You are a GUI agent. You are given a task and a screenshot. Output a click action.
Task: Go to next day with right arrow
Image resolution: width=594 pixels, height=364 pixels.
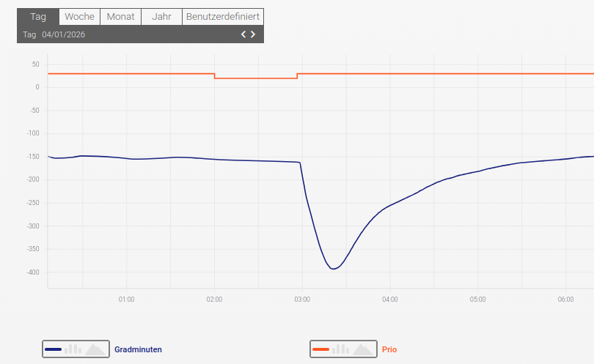[x=253, y=34]
